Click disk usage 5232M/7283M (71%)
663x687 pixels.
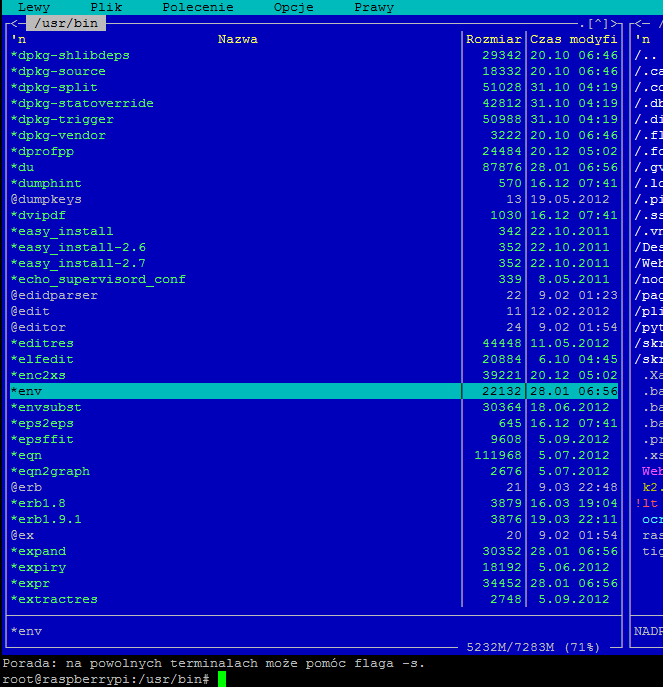pos(533,647)
